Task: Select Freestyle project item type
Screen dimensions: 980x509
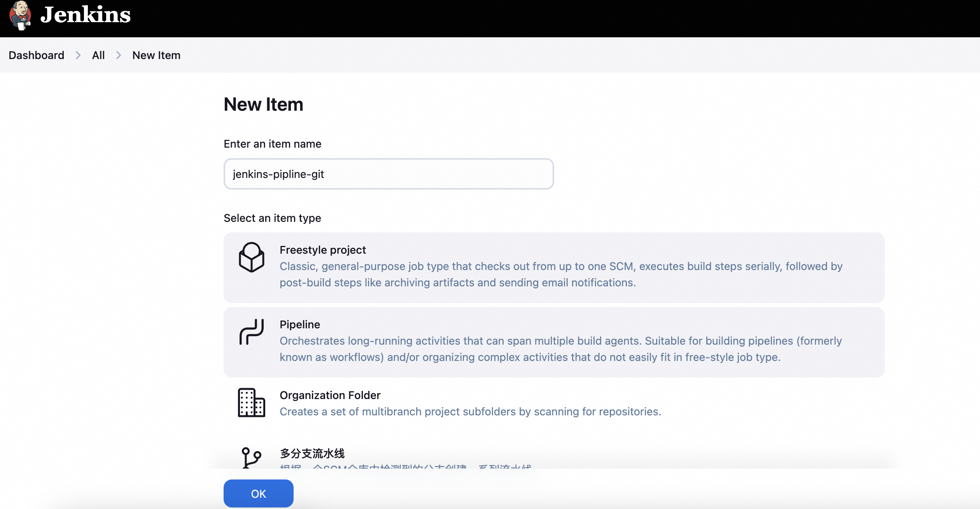Action: [x=323, y=250]
